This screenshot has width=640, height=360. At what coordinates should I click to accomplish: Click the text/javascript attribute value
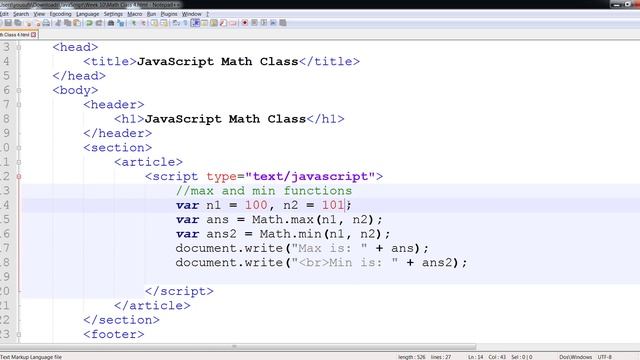pos(310,176)
